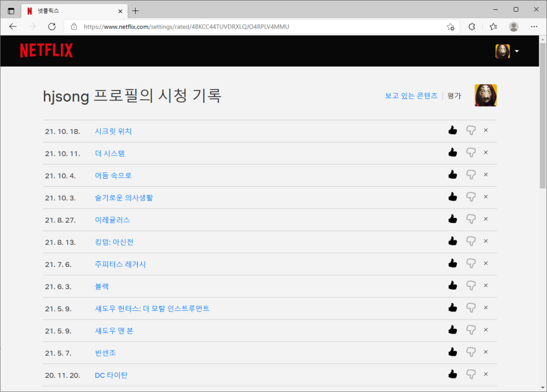Viewport: 547px width, 392px height.
Task: Expand the profile dropdown arrow in header
Action: 517,51
